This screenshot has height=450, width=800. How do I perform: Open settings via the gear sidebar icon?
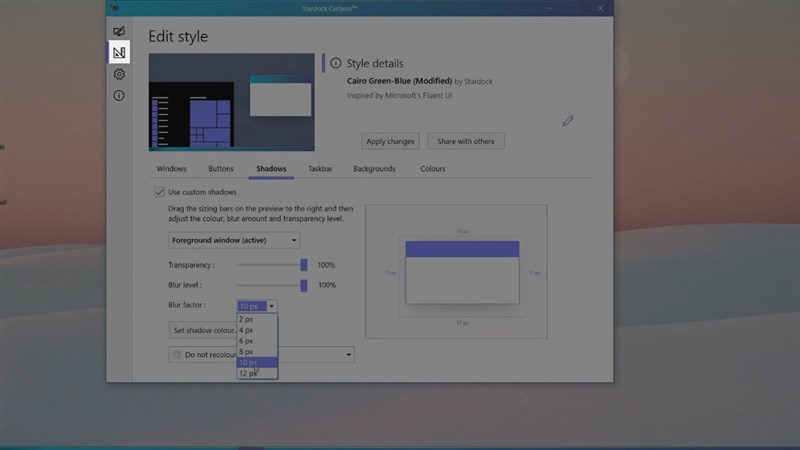point(119,74)
